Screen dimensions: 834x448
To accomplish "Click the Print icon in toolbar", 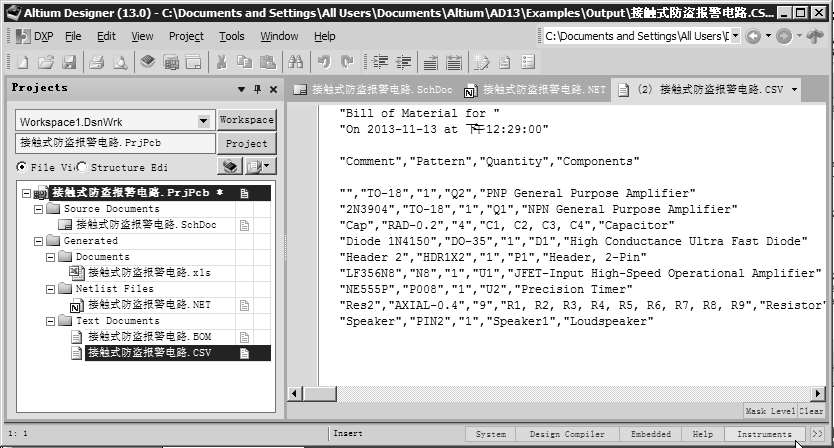I will pyautogui.click(x=96, y=62).
